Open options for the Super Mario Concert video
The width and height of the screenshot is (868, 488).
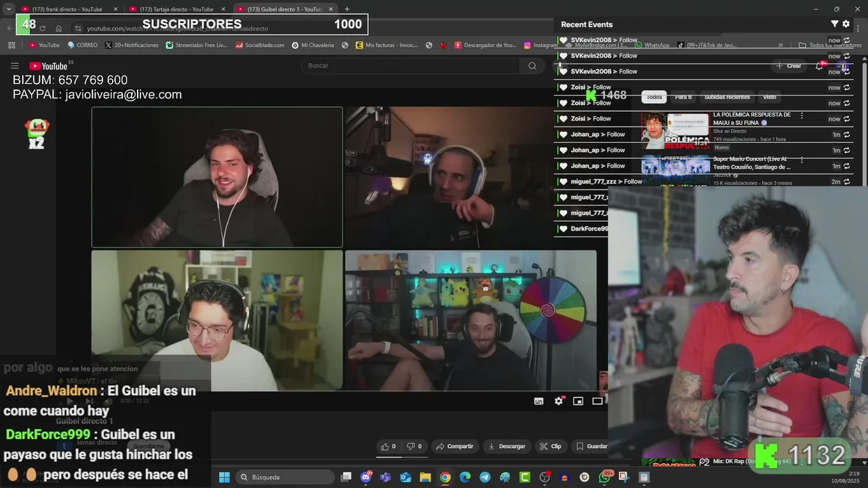click(802, 160)
